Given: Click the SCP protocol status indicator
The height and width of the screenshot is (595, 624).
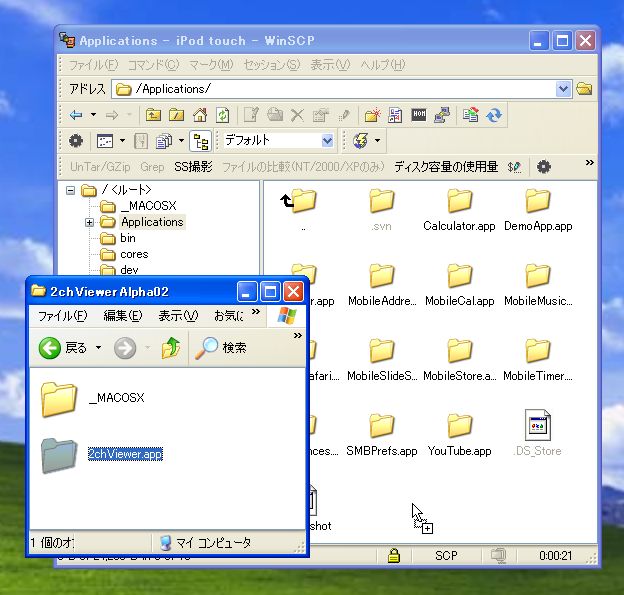Looking at the screenshot, I should point(446,555).
